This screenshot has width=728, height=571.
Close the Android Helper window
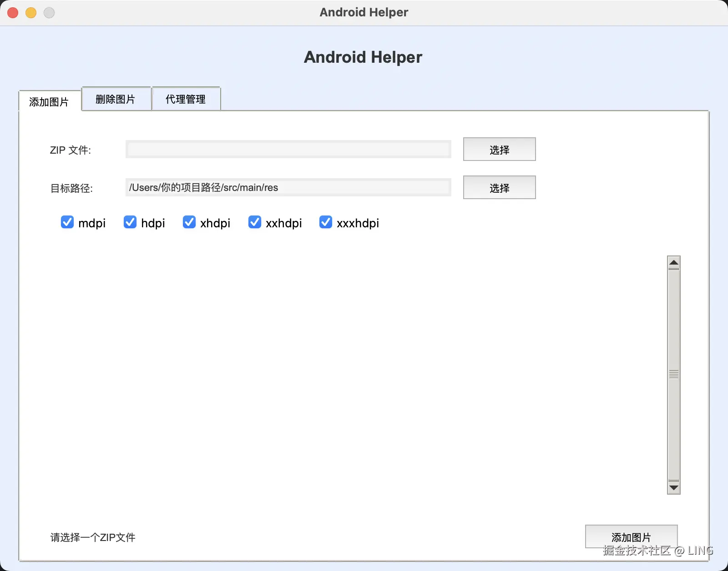click(x=13, y=13)
